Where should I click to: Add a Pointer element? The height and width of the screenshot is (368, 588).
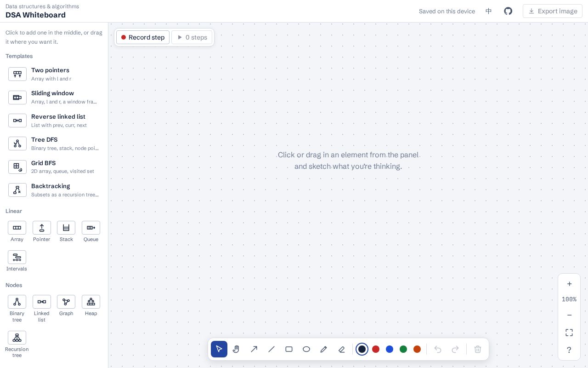42,232
